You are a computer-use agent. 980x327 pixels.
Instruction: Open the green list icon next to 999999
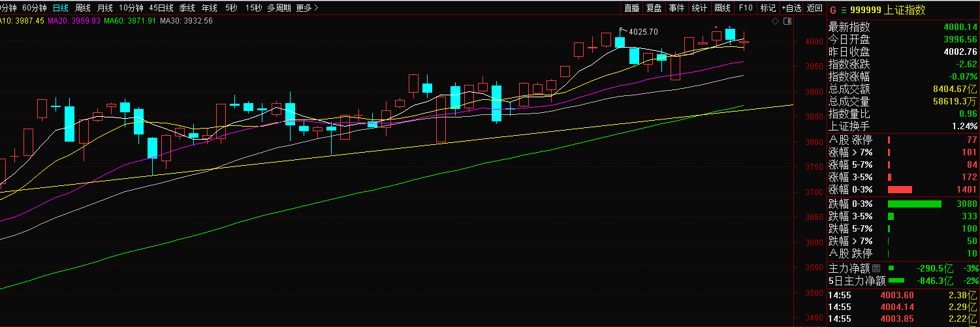pos(843,10)
